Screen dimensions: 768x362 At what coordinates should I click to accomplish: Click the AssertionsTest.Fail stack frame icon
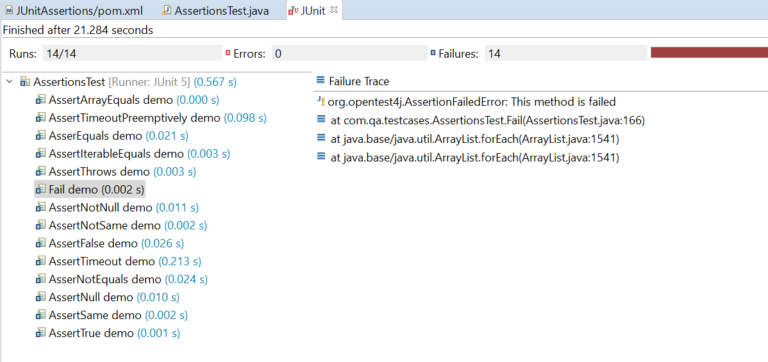tap(321, 119)
